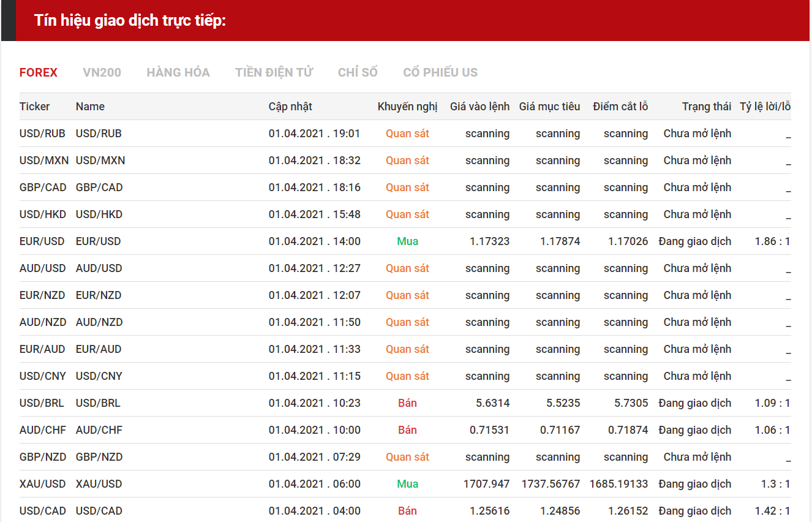Click the USD/BRL entry price 5.6314

pos(493,403)
